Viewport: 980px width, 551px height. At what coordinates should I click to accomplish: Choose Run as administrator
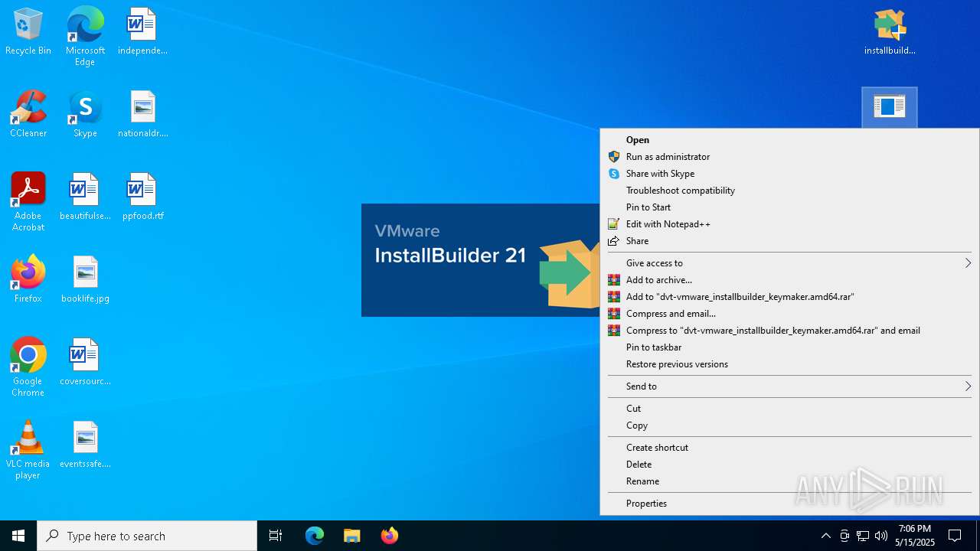pos(789,157)
